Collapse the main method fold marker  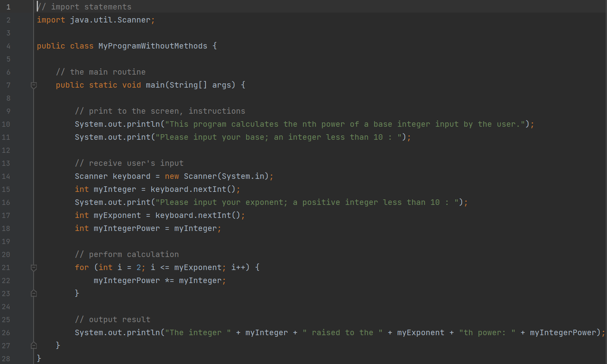[34, 85]
